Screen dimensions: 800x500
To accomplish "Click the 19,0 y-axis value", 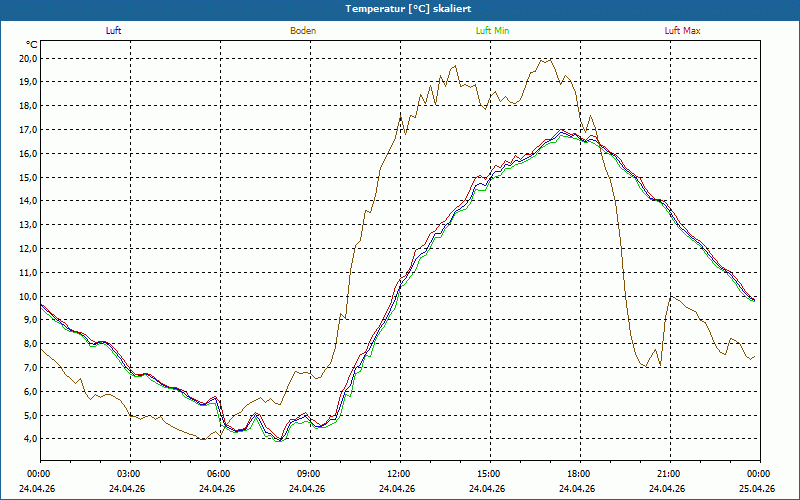I will (28, 82).
